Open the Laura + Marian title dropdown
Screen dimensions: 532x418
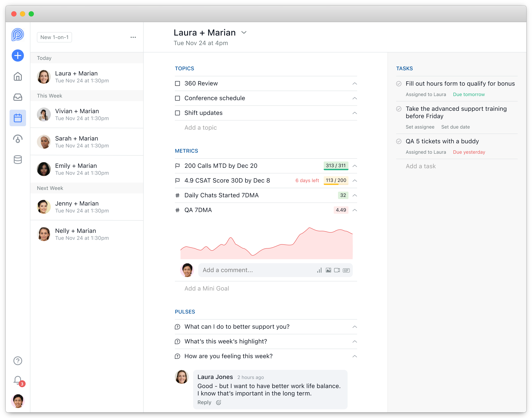pyautogui.click(x=244, y=33)
